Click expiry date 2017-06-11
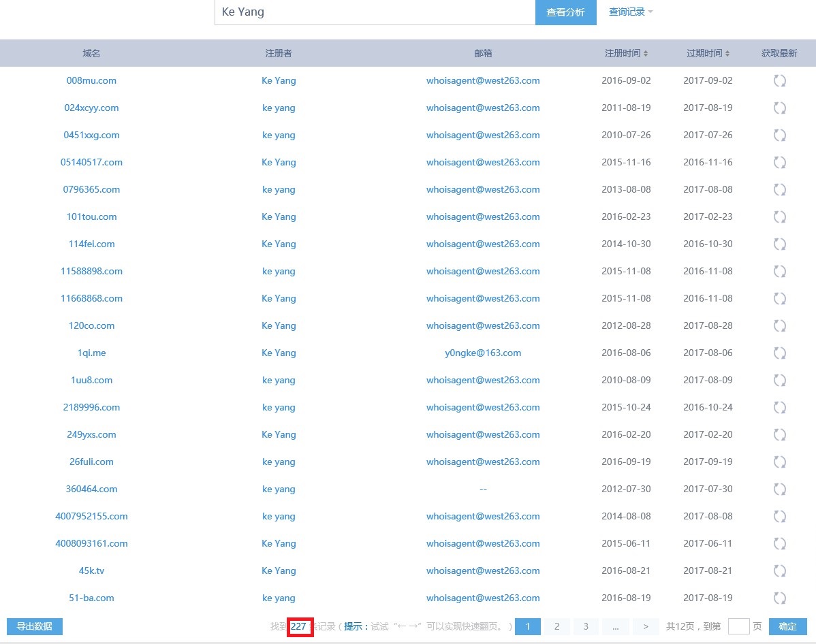The height and width of the screenshot is (644, 816). [x=708, y=544]
